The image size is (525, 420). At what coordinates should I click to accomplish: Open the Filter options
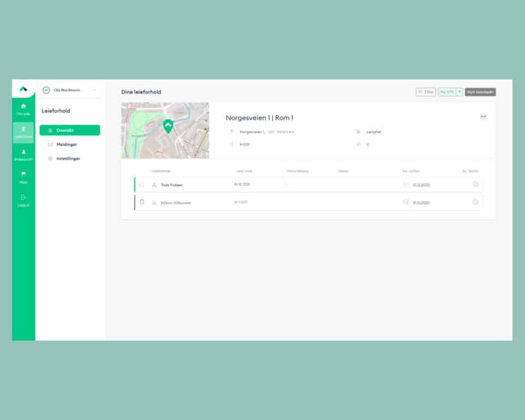click(425, 92)
